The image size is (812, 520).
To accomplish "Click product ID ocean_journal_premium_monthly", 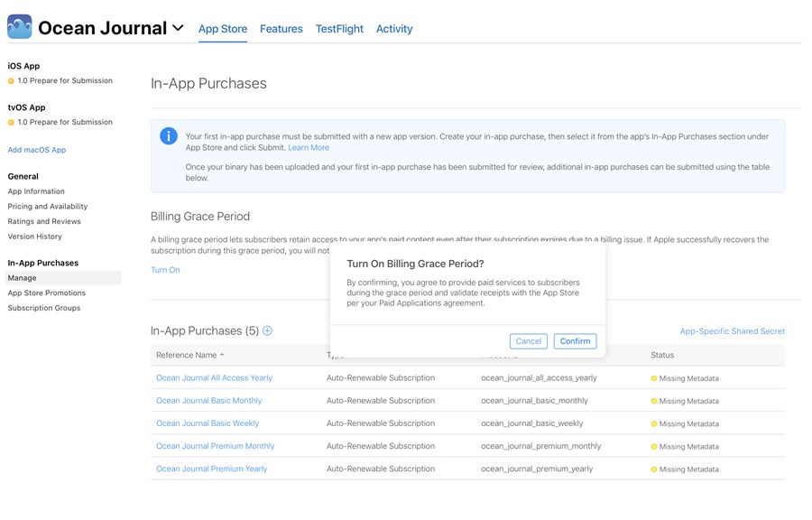I will [x=541, y=447].
